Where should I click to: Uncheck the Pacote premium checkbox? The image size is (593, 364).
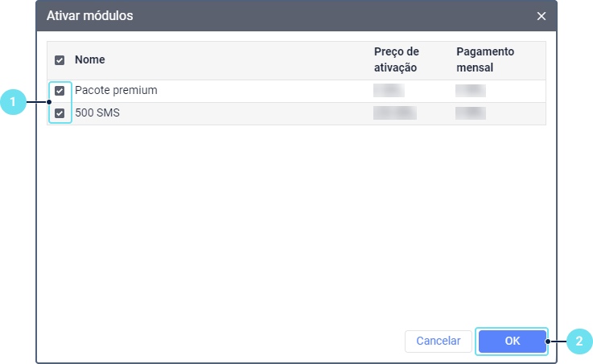[60, 91]
